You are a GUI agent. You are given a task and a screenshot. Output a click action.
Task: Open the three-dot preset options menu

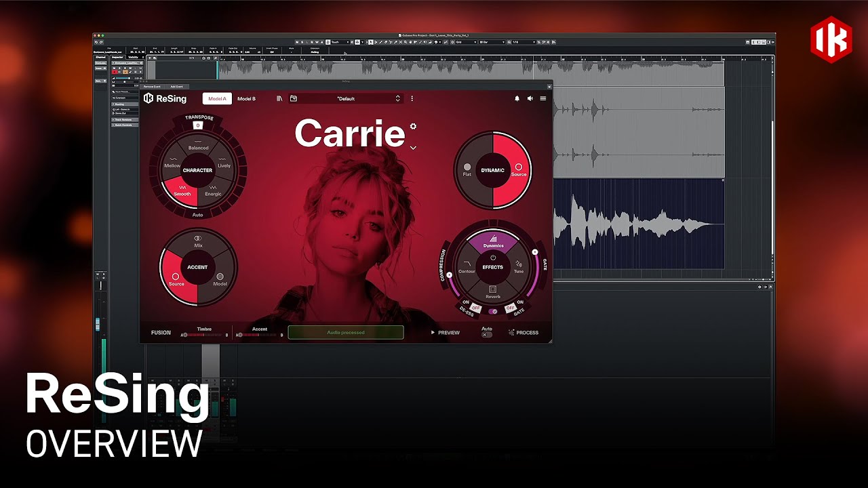point(412,98)
